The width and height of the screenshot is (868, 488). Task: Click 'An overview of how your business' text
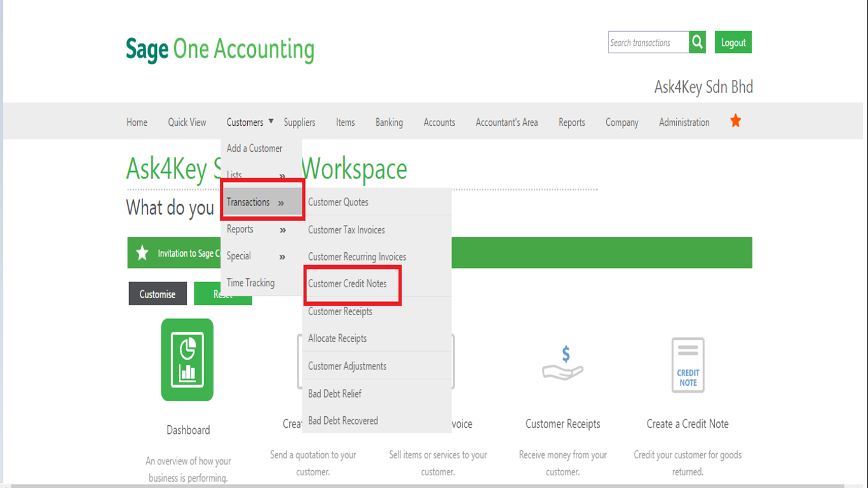point(188,470)
